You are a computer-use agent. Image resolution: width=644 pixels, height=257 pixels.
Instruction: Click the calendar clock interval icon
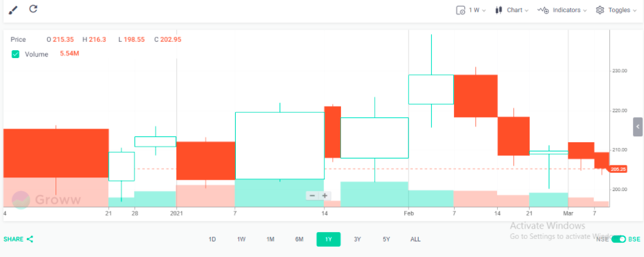click(x=460, y=10)
